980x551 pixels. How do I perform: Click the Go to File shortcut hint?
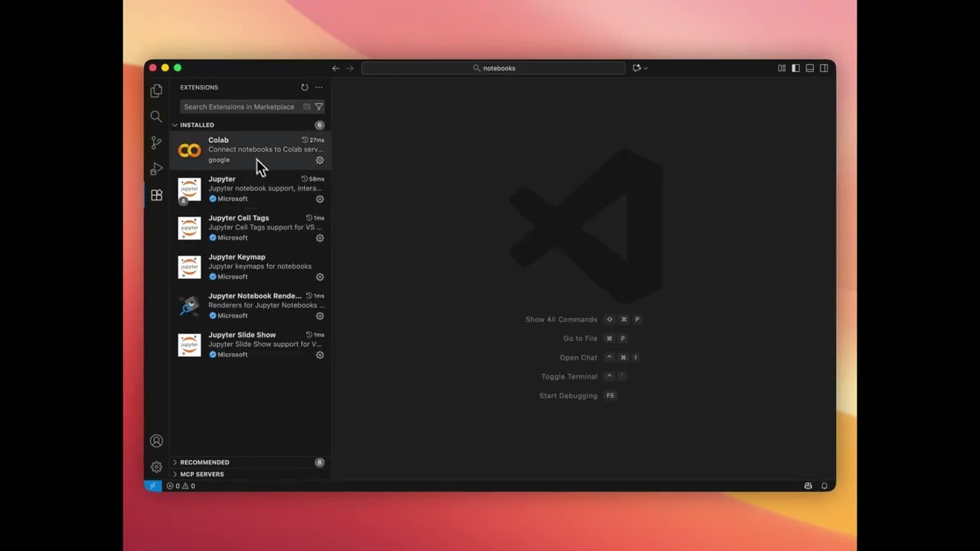coord(595,338)
